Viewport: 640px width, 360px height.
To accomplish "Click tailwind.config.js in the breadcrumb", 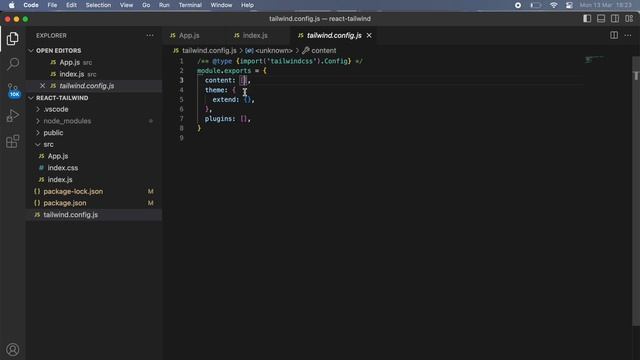I will (x=209, y=51).
